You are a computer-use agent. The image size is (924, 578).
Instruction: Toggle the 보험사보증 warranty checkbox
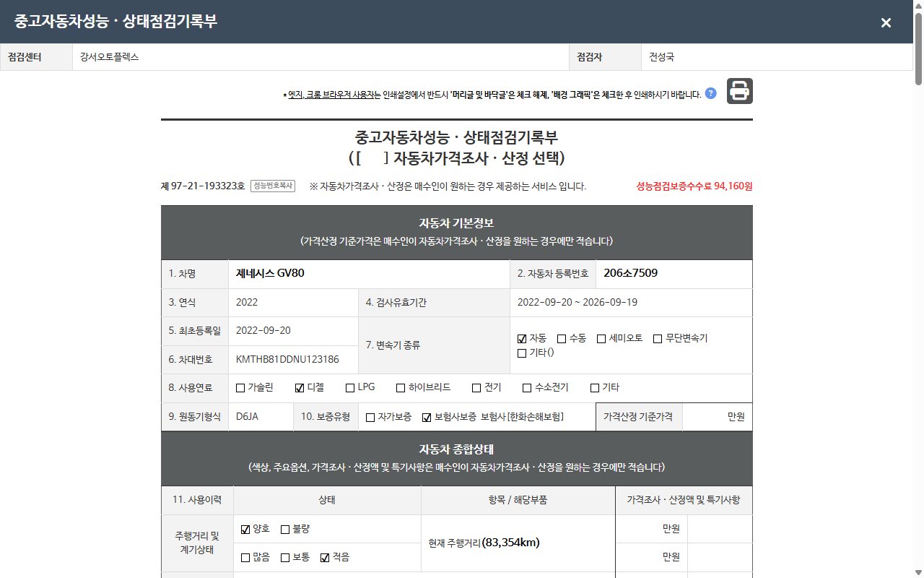pyautogui.click(x=427, y=418)
